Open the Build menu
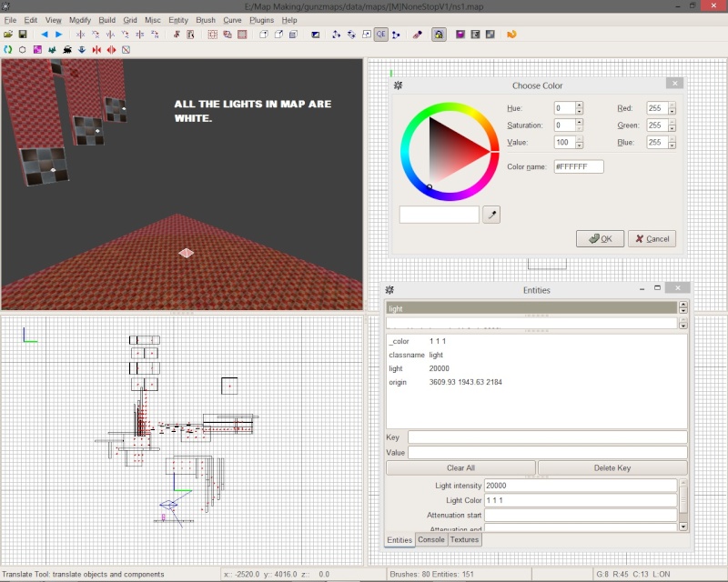Screen dimensions: 728x582 106,20
